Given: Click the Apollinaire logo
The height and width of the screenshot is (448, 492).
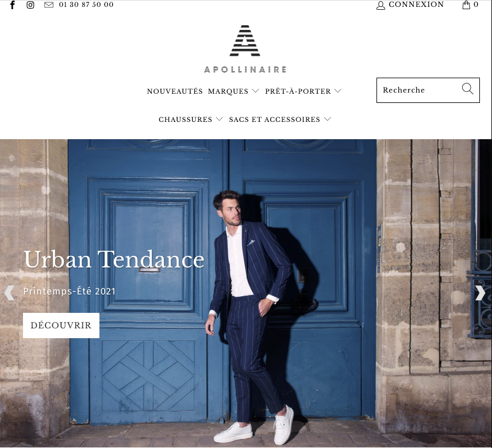Looking at the screenshot, I should point(245,49).
